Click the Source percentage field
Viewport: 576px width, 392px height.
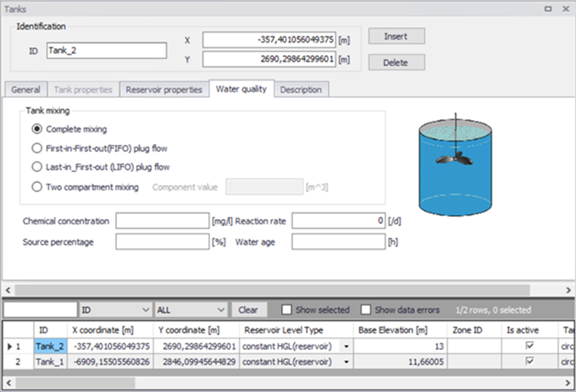tap(163, 242)
